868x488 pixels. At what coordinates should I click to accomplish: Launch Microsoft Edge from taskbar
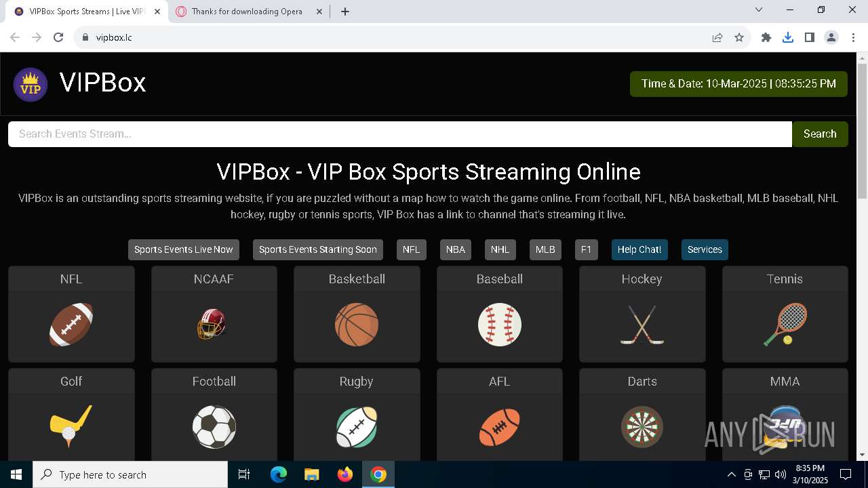279,474
